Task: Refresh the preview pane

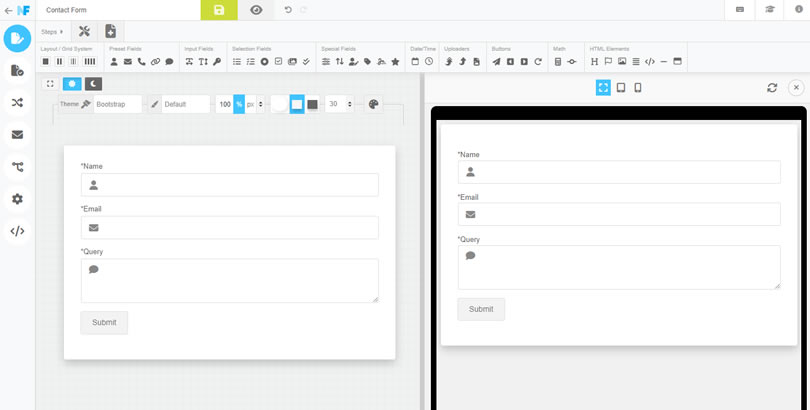Action: click(772, 88)
